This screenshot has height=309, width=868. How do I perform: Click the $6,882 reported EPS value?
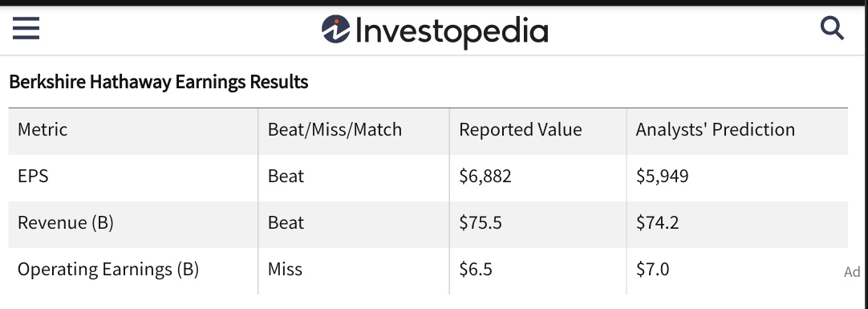(x=485, y=176)
